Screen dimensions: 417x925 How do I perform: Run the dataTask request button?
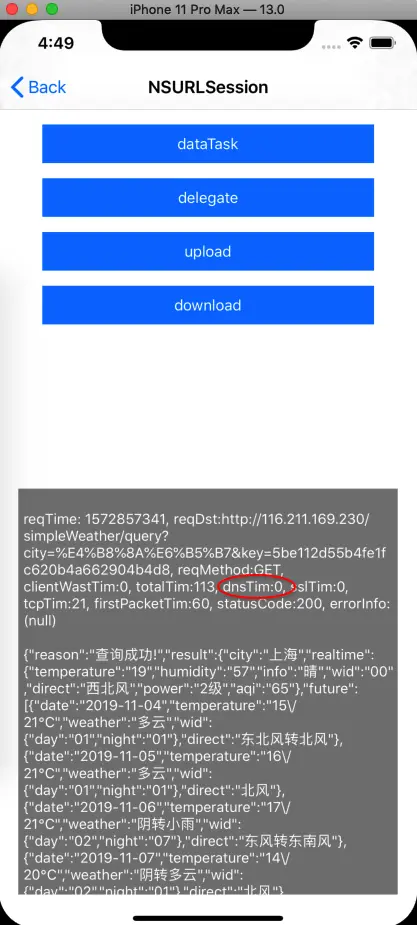[x=208, y=143]
